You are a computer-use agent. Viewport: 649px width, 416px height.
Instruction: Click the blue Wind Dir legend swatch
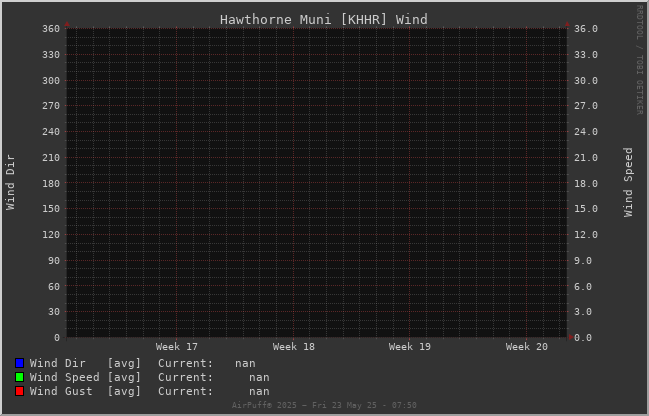click(x=19, y=363)
